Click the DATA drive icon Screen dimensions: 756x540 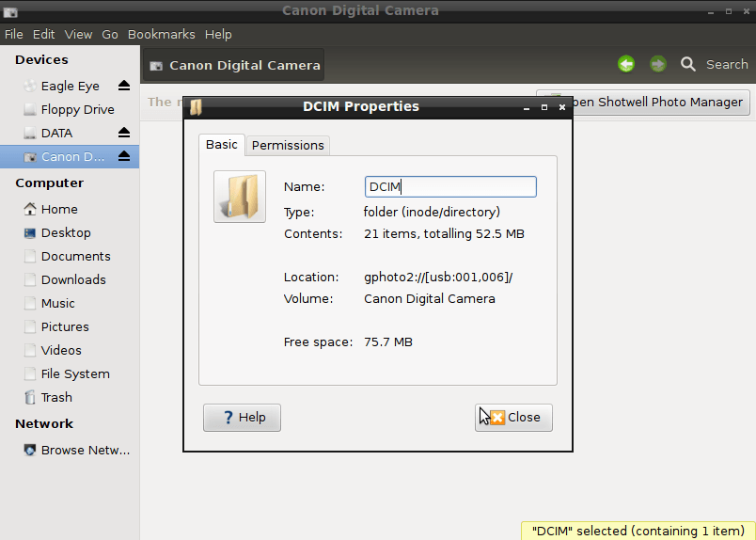coord(30,133)
